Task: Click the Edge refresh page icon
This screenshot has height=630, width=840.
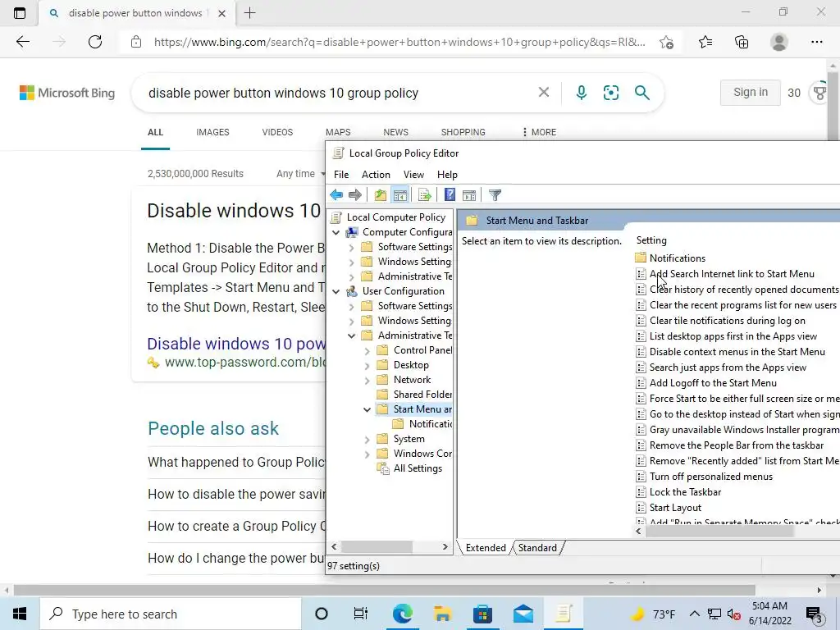Action: (95, 42)
